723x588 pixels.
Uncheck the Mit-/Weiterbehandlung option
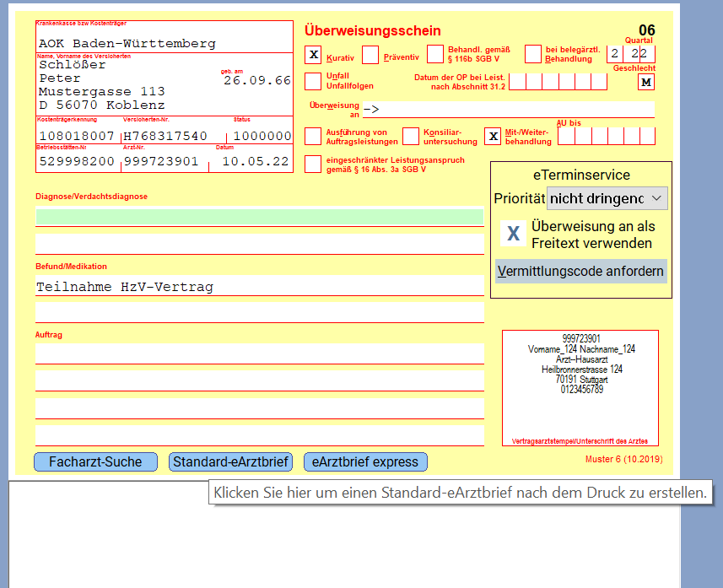click(x=492, y=136)
